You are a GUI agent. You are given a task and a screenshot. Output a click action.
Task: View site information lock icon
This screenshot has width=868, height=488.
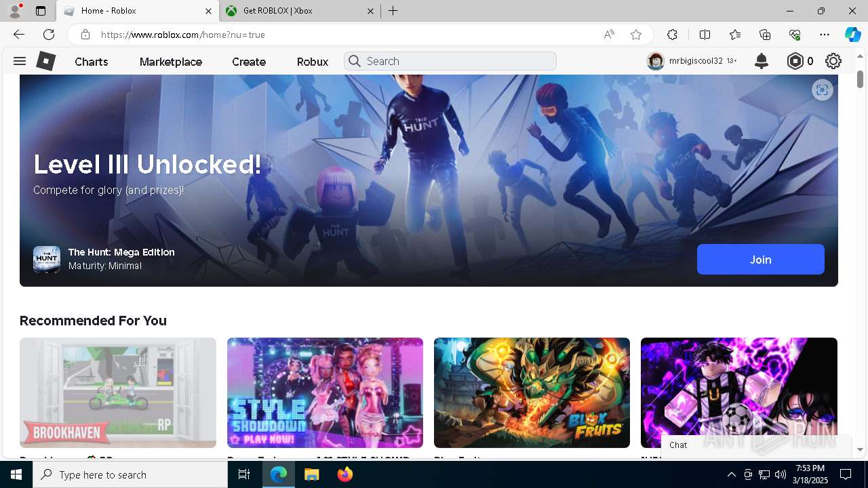pyautogui.click(x=85, y=35)
